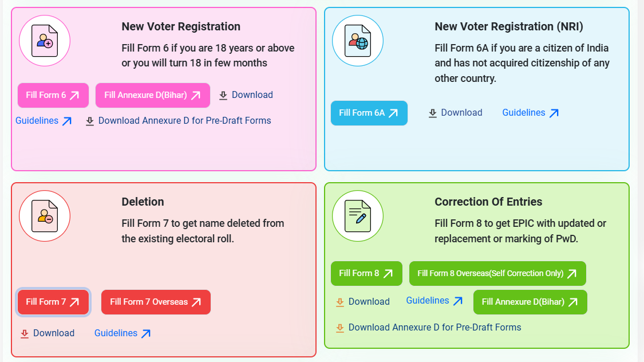644x362 pixels.
Task: Open Guidelines link in Deletion card
Action: [x=123, y=333]
